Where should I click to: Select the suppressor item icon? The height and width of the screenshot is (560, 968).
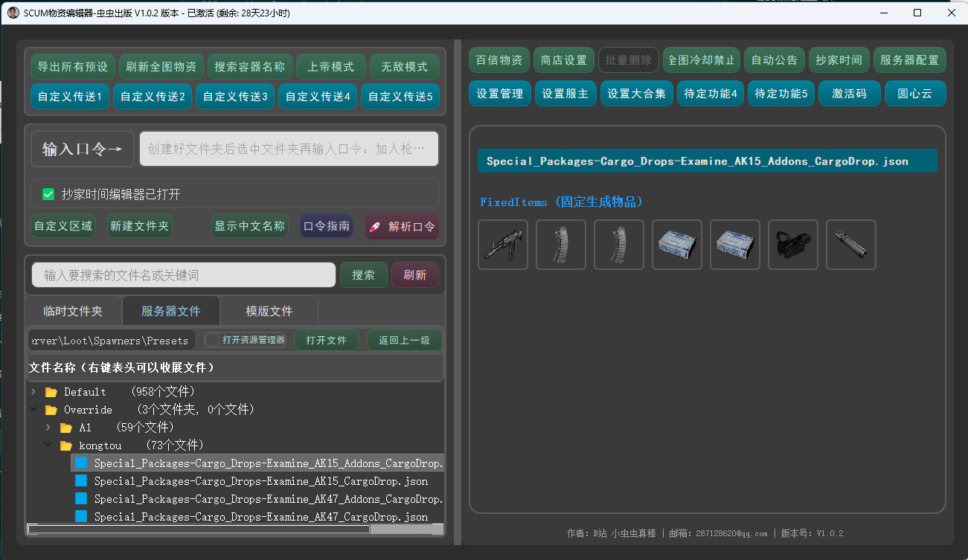pyautogui.click(x=851, y=245)
